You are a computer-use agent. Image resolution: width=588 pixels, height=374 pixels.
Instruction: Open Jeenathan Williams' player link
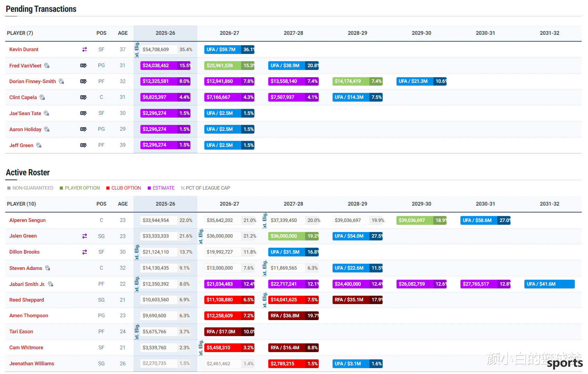pyautogui.click(x=32, y=364)
